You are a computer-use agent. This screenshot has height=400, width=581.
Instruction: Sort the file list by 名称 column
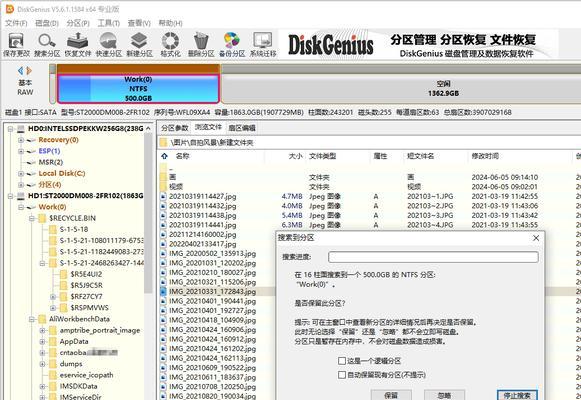click(182, 156)
